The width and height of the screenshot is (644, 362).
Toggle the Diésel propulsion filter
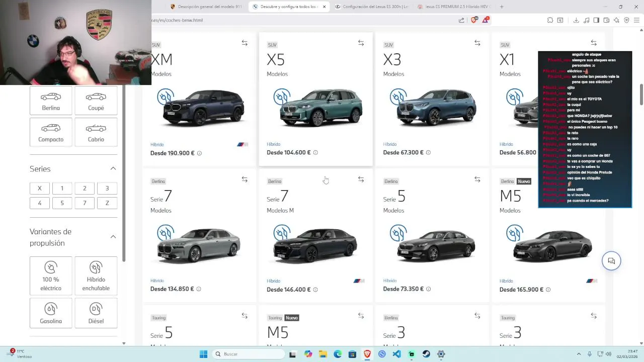[96, 313]
